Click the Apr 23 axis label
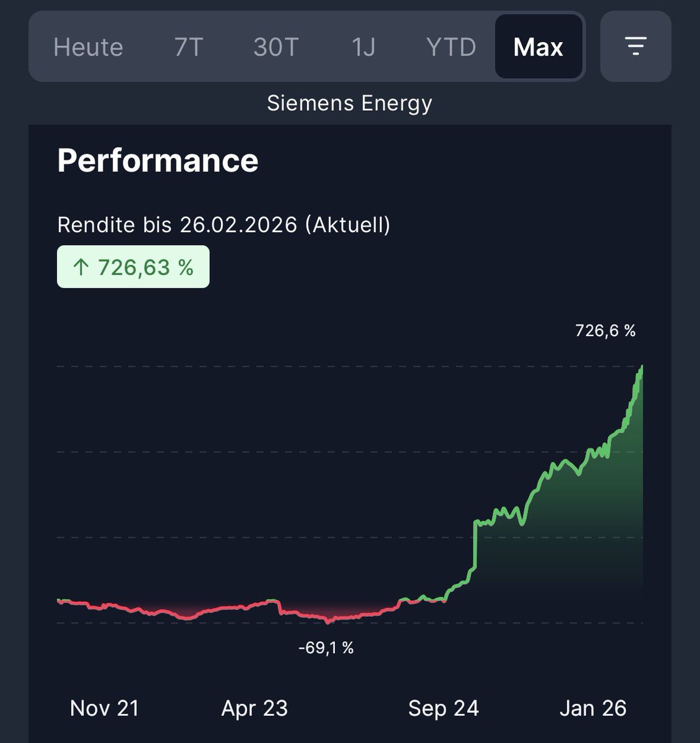700x743 pixels. pos(254,708)
